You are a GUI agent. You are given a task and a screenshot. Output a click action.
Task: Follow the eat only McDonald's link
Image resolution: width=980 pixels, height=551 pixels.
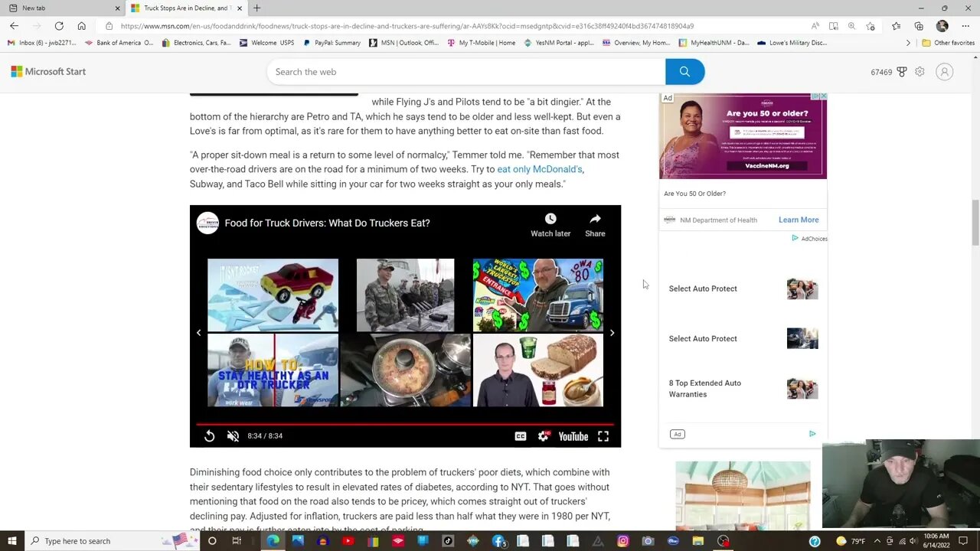click(540, 169)
